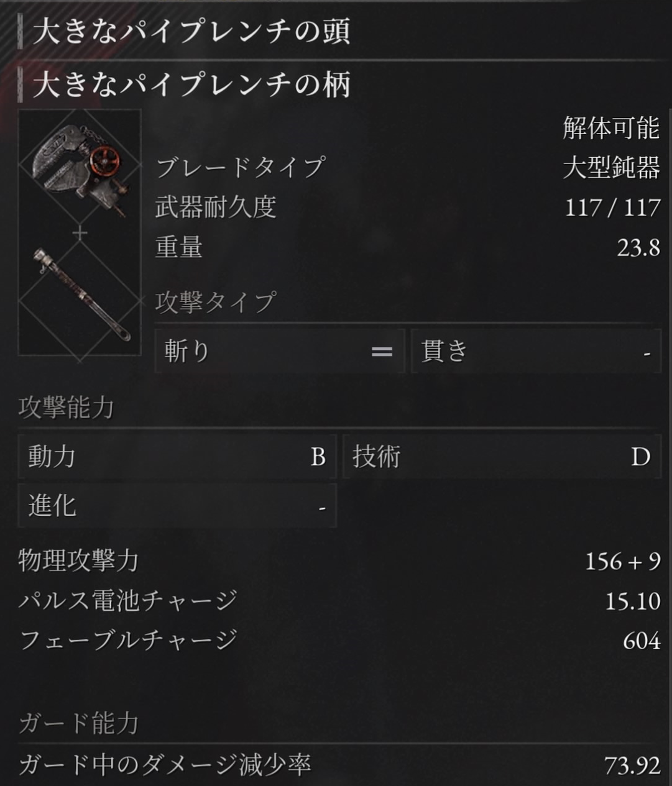Select the 大きなパイプレンチの柄 title

[191, 85]
